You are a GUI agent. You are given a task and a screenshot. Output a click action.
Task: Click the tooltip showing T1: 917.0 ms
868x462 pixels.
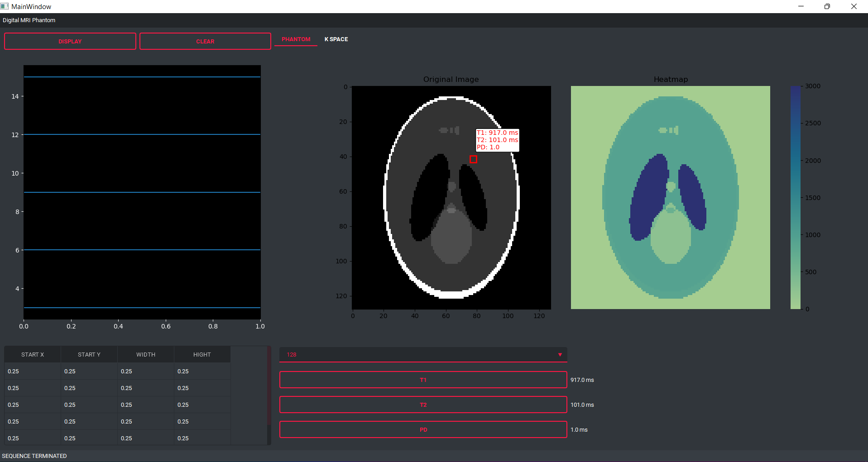(497, 140)
